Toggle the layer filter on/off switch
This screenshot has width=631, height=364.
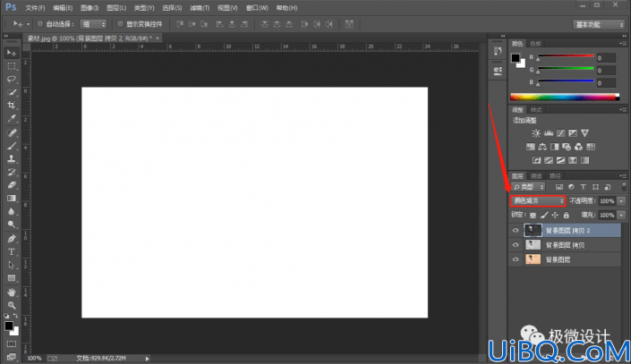[624, 187]
